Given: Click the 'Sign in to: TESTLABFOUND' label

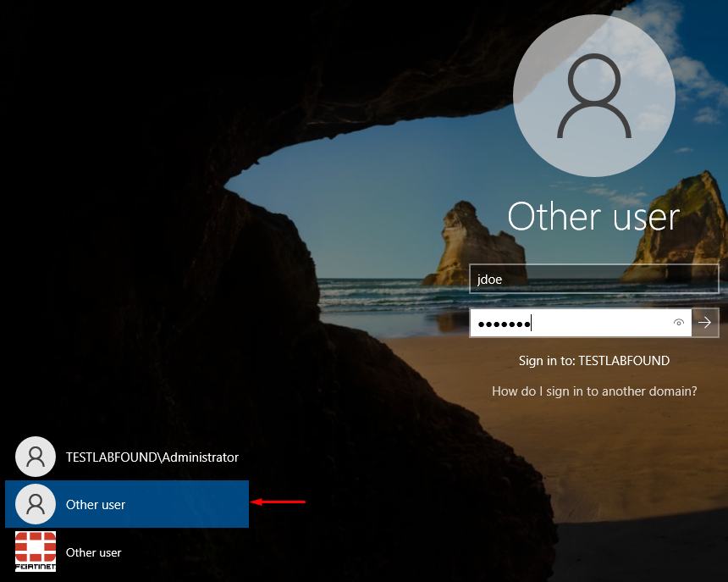Looking at the screenshot, I should click(x=594, y=360).
